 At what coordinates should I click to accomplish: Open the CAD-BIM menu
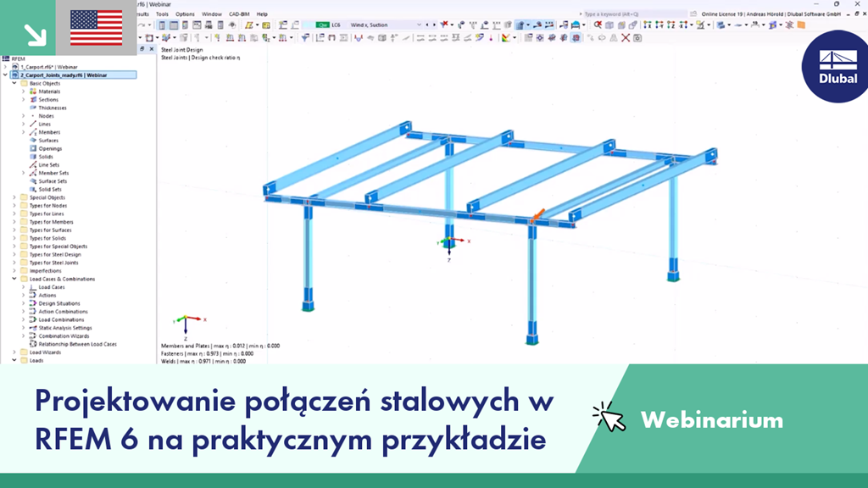coord(238,13)
